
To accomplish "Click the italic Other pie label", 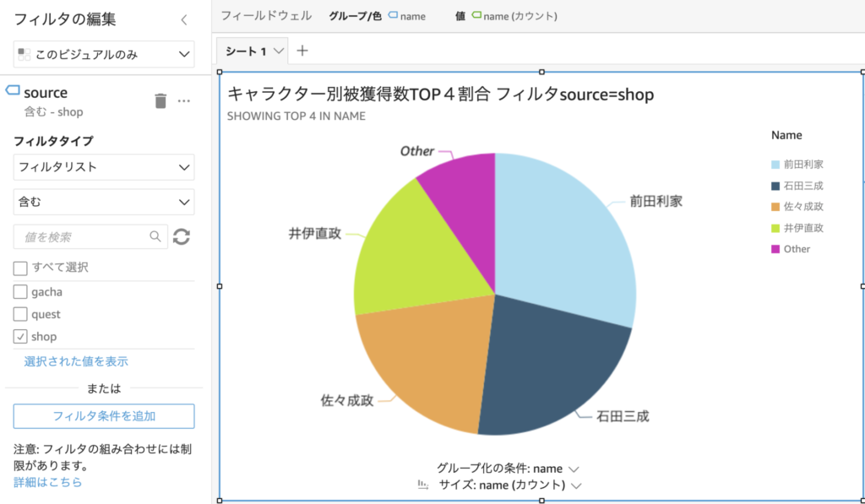I will 417,151.
